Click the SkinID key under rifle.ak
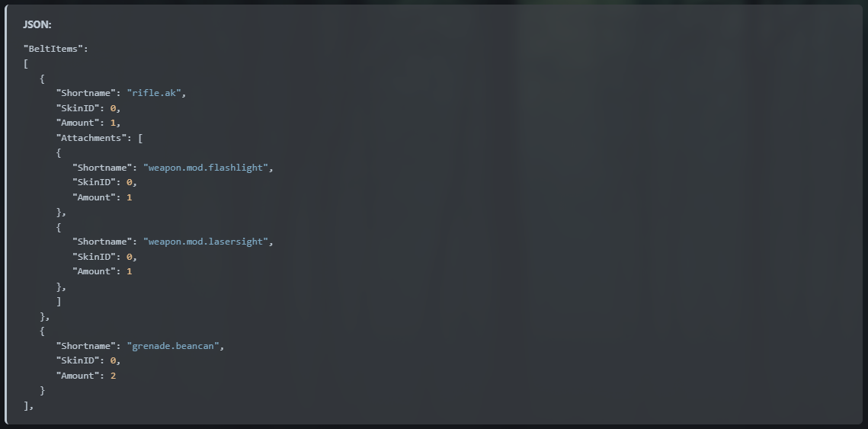 77,108
